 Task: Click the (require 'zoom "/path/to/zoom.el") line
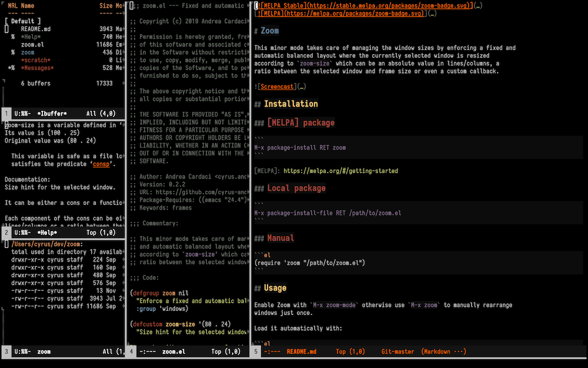[x=310, y=263]
